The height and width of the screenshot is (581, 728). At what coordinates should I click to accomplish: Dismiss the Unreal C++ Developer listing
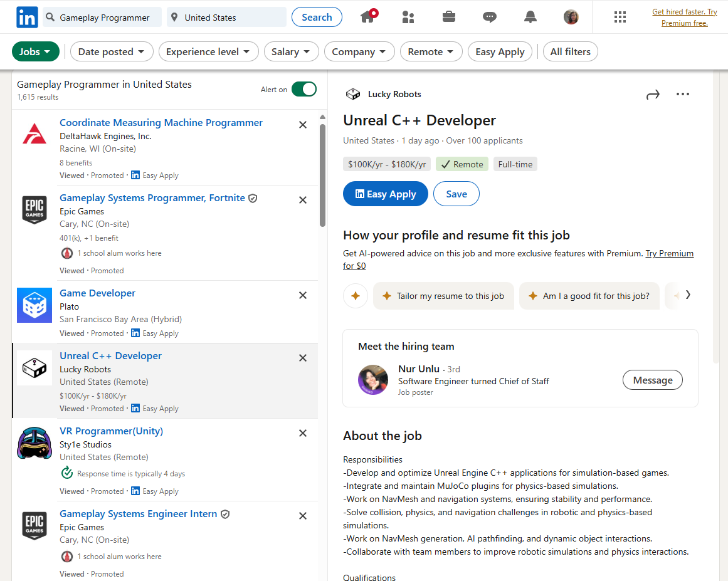tap(303, 358)
